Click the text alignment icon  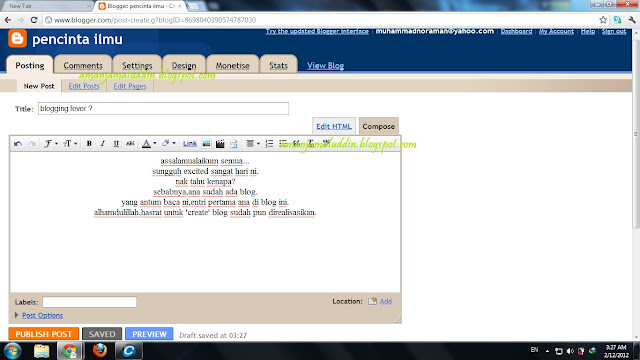click(x=250, y=144)
